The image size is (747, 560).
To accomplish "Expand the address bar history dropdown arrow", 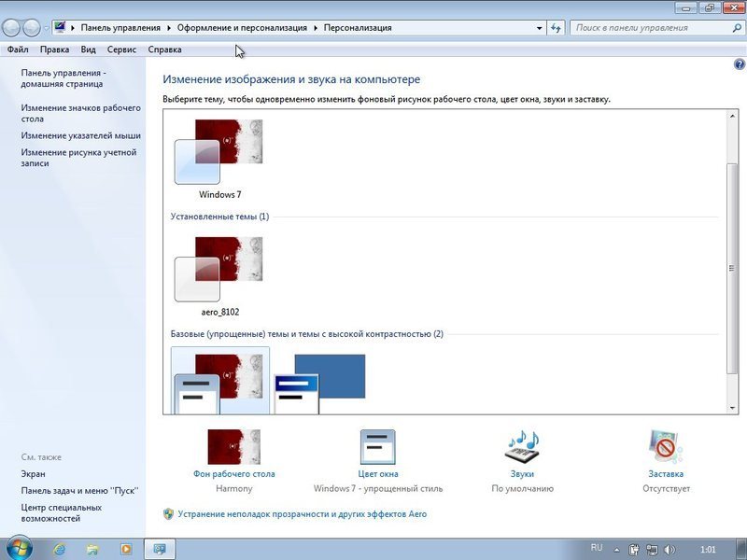I will point(540,28).
